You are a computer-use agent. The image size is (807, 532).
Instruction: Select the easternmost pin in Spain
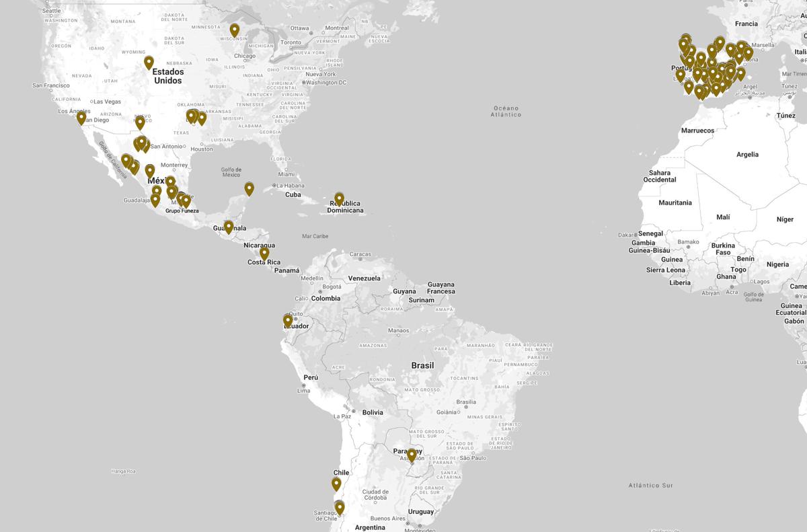coord(748,52)
